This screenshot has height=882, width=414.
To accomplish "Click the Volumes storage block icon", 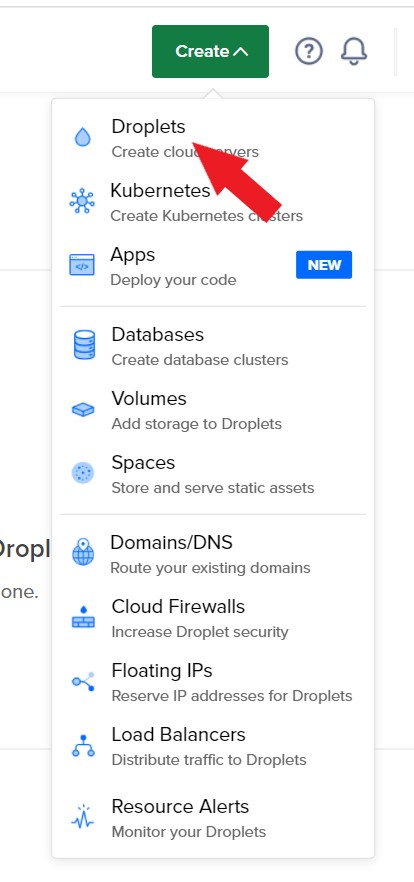I will click(x=83, y=410).
